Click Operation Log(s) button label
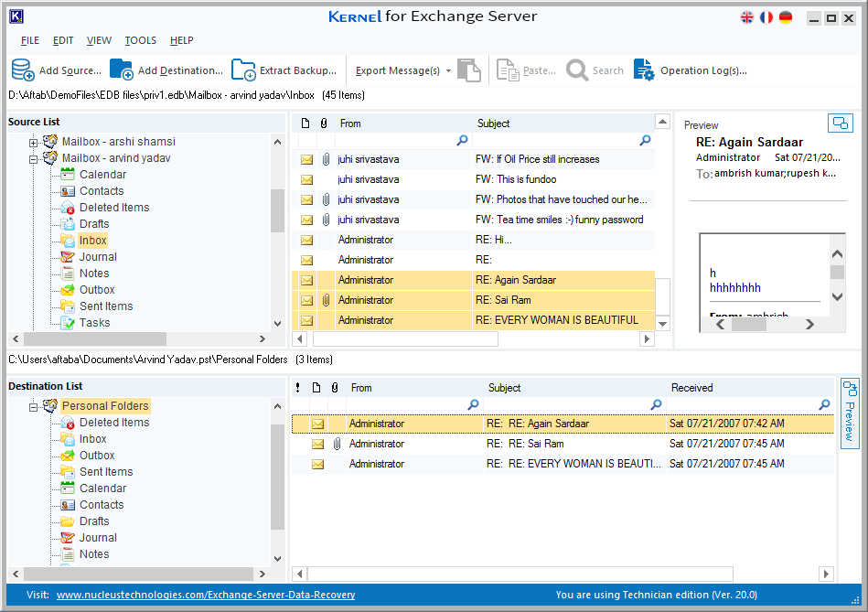 pos(703,70)
